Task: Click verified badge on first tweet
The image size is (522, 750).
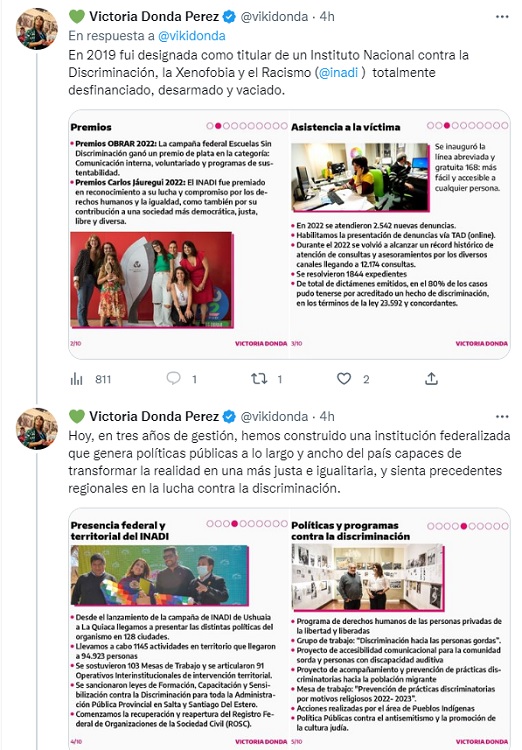Action: 229,17
